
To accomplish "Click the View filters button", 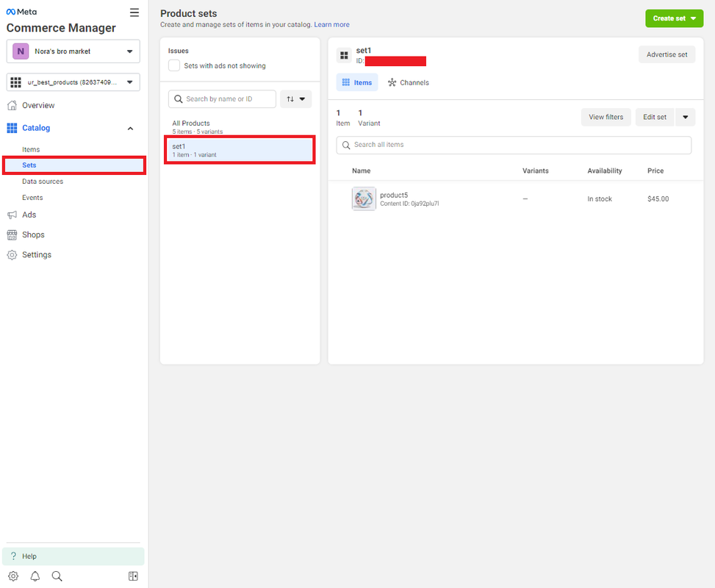I will 606,118.
